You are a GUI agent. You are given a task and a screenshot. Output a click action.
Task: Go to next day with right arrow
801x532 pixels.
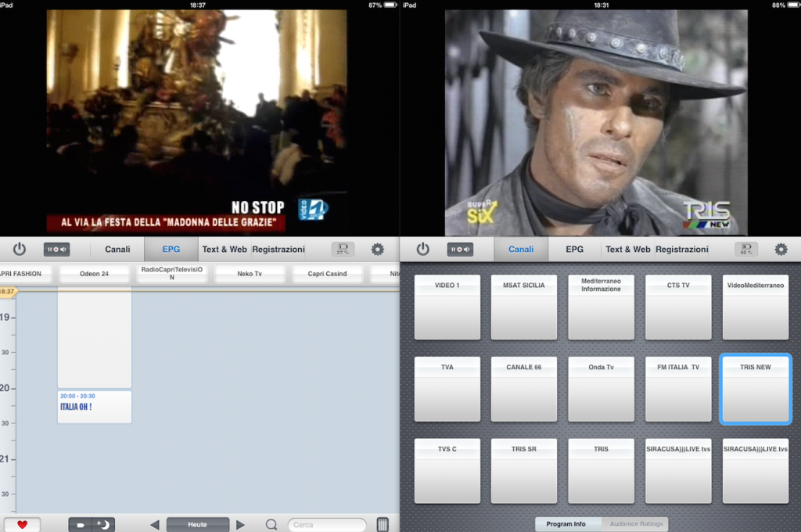point(240,525)
